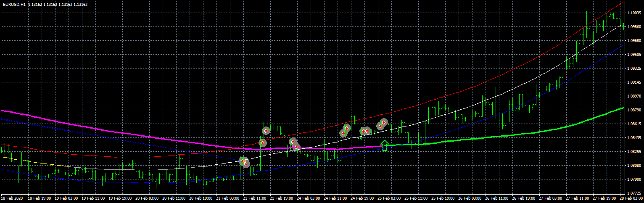Select the last red signal dot before green arrow
Image resolution: width=644 pixels, height=203 pixels.
pyautogui.click(x=383, y=122)
